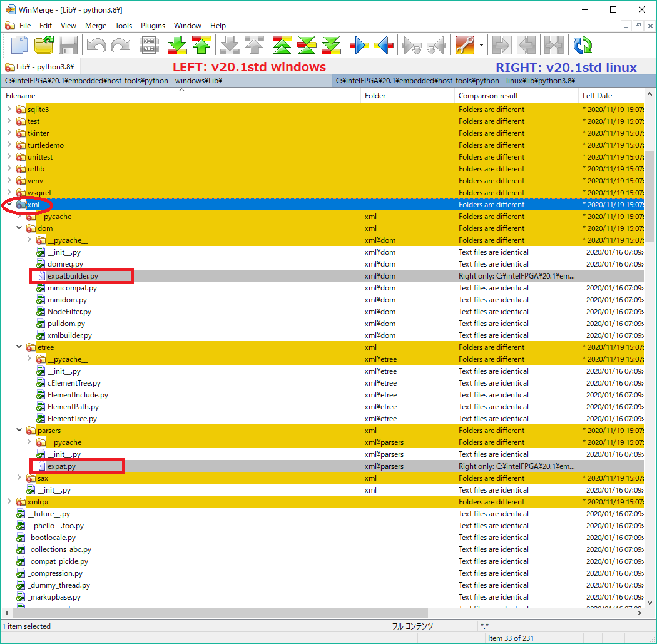Open the Merge menu
Screen dimensions: 657x644
pos(96,26)
